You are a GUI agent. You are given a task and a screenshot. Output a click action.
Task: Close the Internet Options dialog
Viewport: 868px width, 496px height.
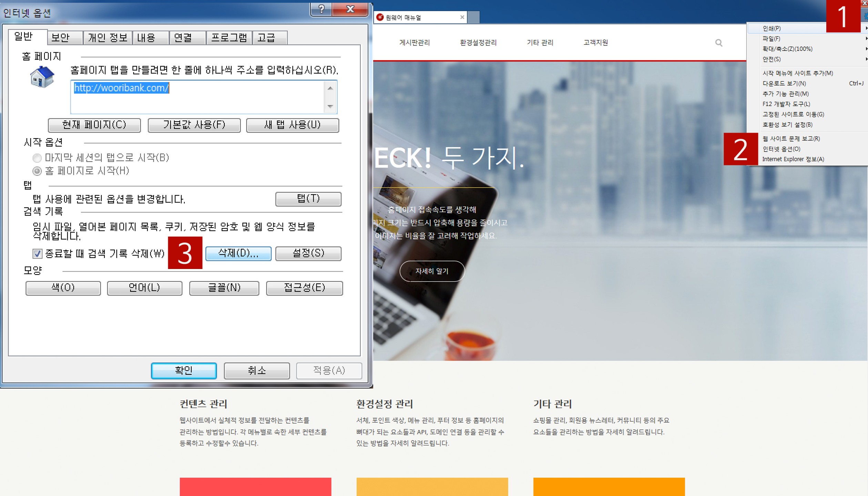coord(350,9)
